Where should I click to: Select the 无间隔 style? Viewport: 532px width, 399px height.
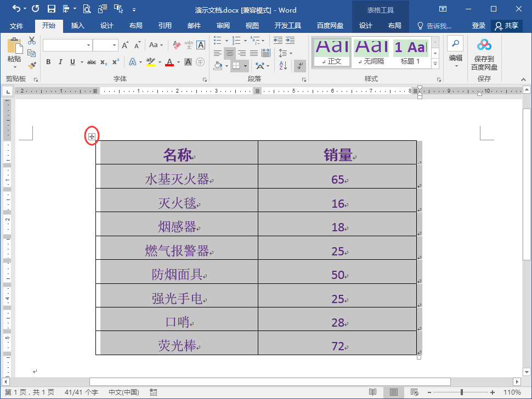coord(371,53)
